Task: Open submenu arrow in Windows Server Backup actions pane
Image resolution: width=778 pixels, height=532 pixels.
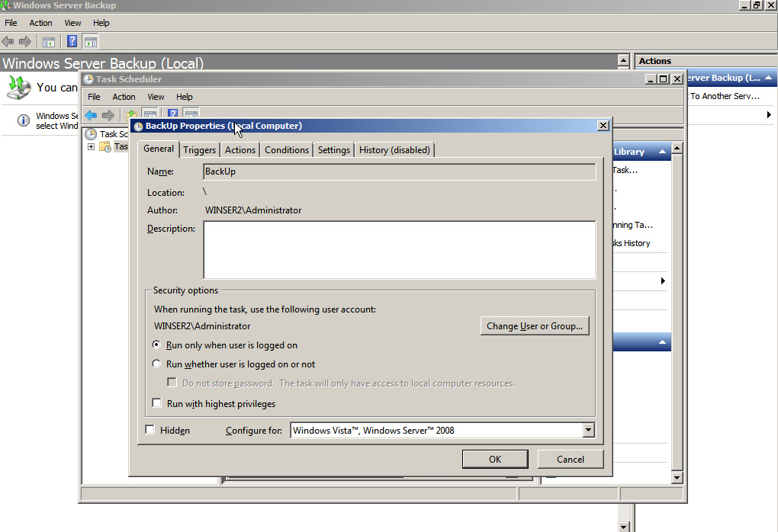Action: click(769, 114)
